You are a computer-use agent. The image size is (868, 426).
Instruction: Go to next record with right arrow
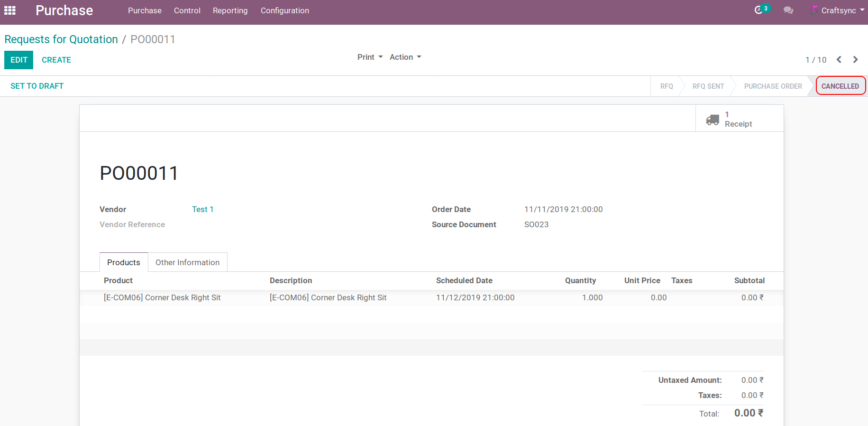coord(855,60)
